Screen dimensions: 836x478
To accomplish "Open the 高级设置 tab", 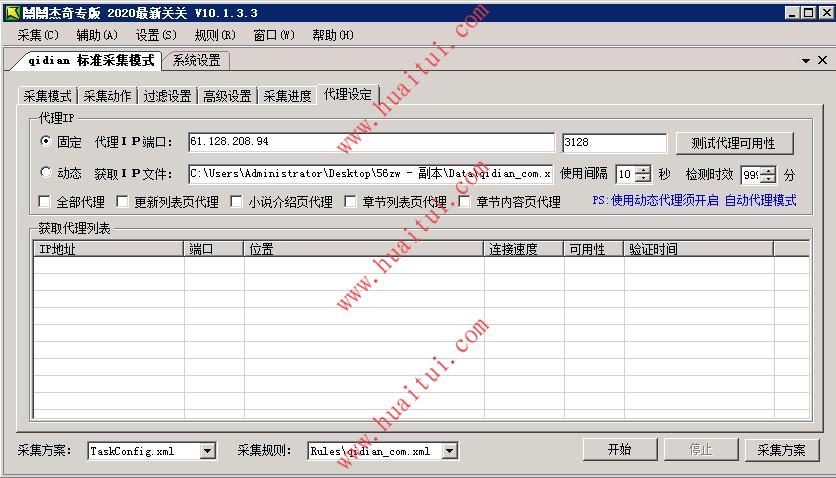I will (227, 96).
